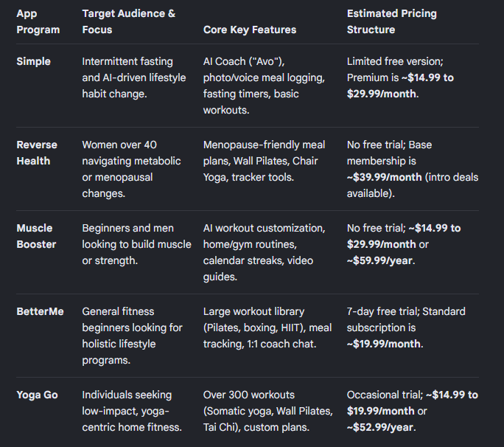Click the 'General fitness beginners' audience cell

(x=132, y=336)
